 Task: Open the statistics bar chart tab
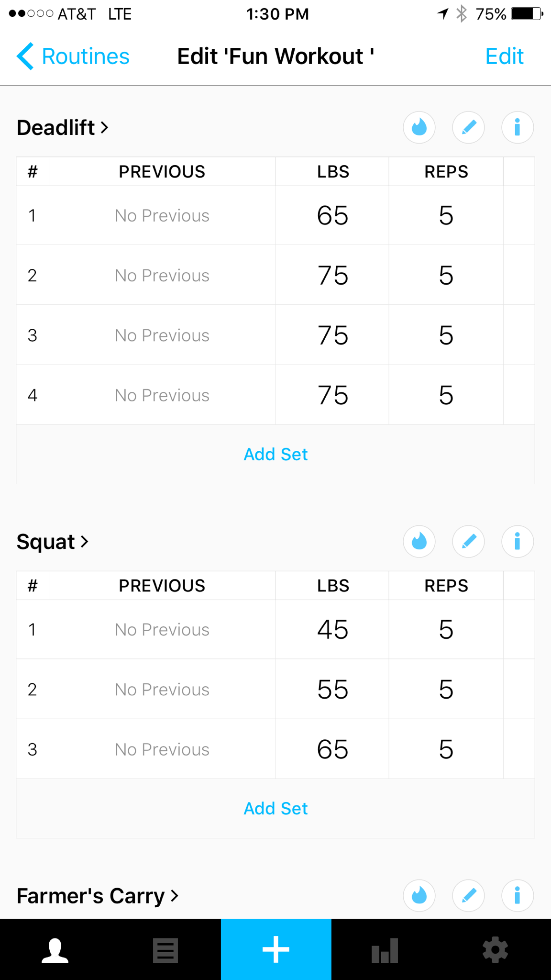click(385, 950)
